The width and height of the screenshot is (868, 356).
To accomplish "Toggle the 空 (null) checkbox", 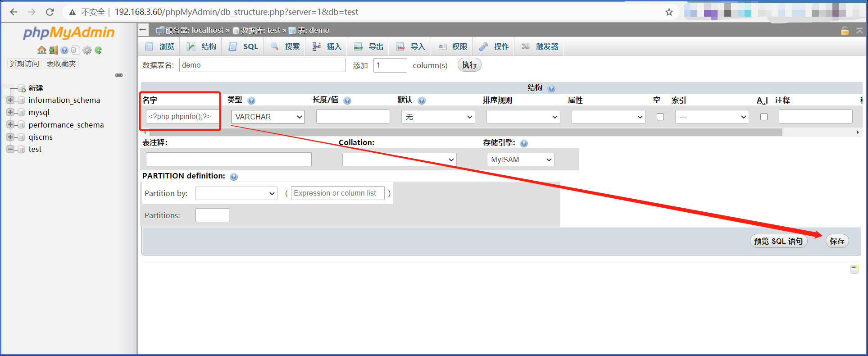I will click(660, 117).
